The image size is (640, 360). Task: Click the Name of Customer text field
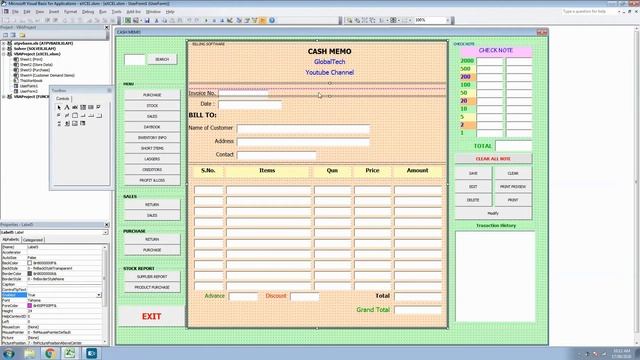pyautogui.click(x=303, y=129)
